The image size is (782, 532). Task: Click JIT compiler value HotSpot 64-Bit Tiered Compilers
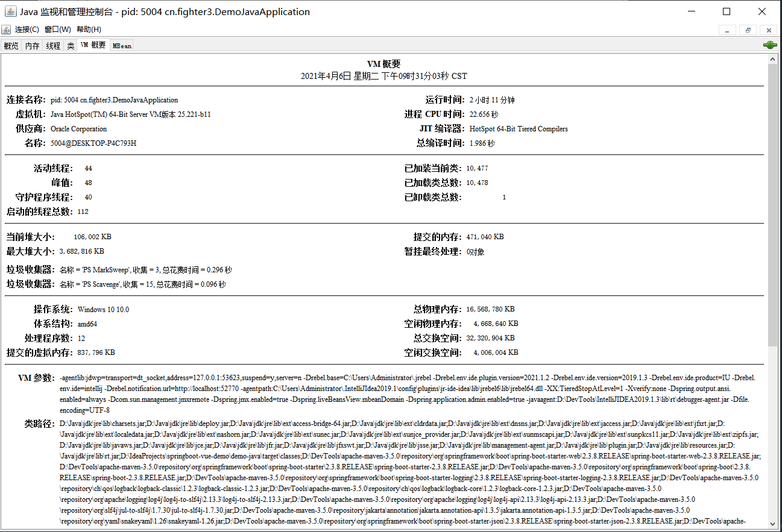[519, 129]
